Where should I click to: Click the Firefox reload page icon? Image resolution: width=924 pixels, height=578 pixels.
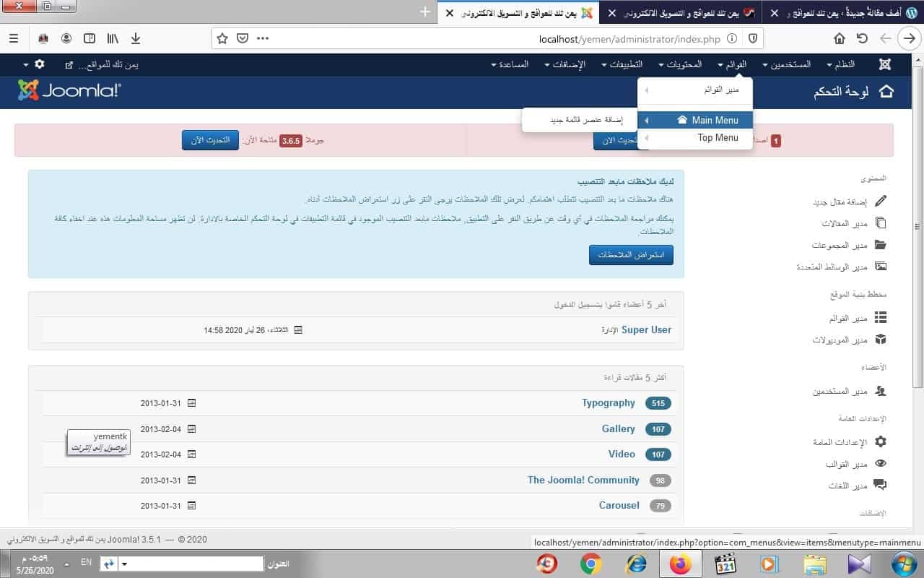[x=862, y=38]
